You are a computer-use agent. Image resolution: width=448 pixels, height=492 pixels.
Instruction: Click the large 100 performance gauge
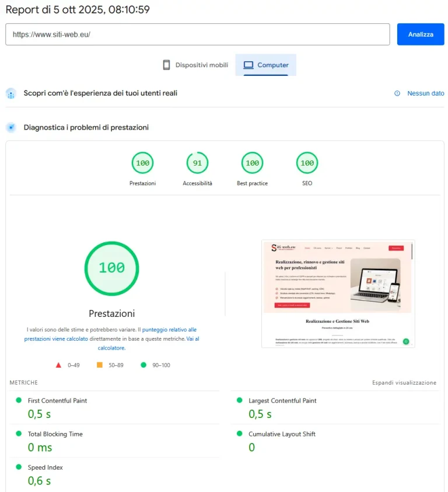click(111, 268)
